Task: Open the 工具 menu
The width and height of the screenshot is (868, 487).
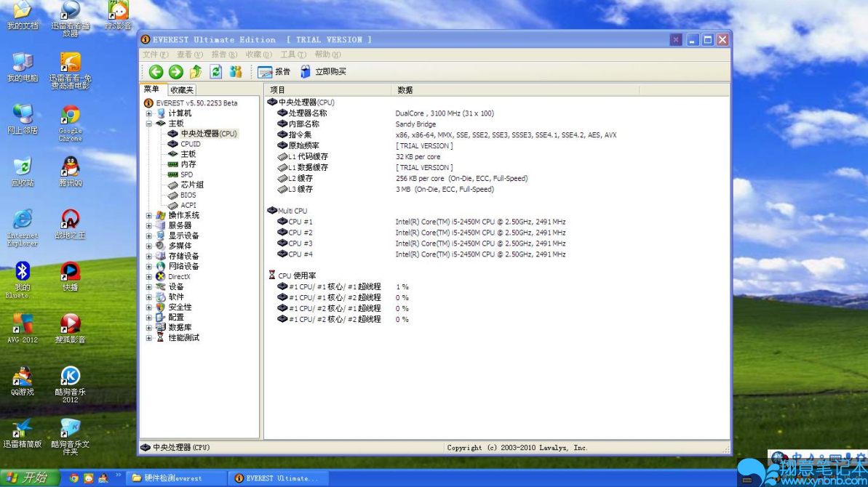Action: tap(292, 55)
